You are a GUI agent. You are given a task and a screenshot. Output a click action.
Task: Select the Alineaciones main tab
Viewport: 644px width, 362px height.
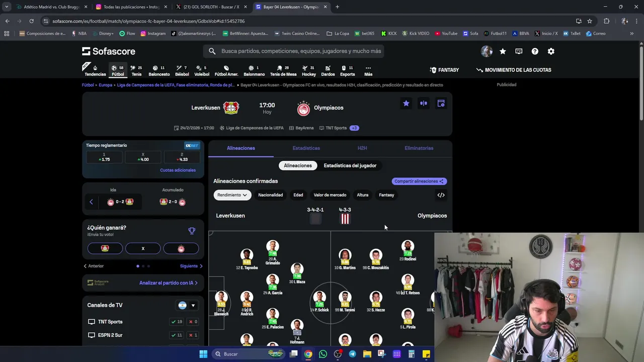tap(241, 148)
